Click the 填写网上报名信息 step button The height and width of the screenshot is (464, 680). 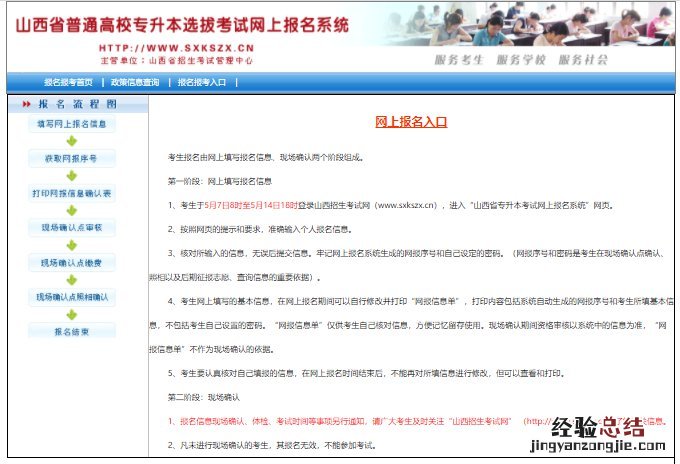tap(72, 124)
